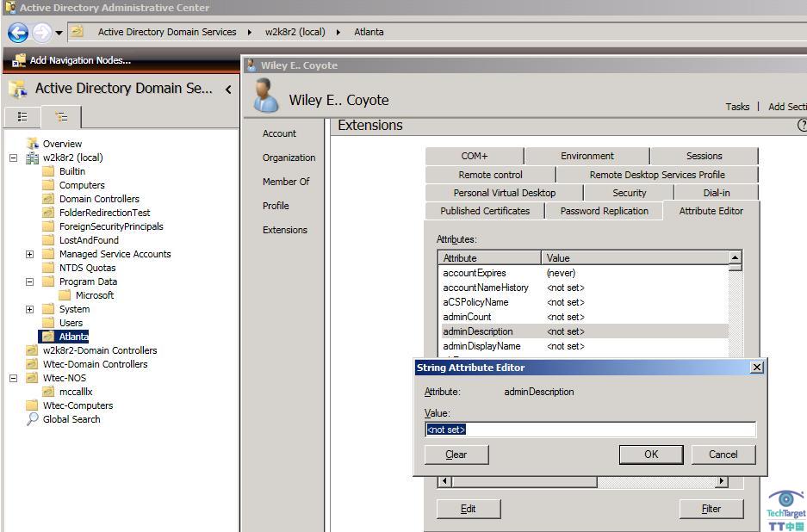The height and width of the screenshot is (532, 807).
Task: Click Atlanta in the breadcrumb bar
Action: [369, 32]
